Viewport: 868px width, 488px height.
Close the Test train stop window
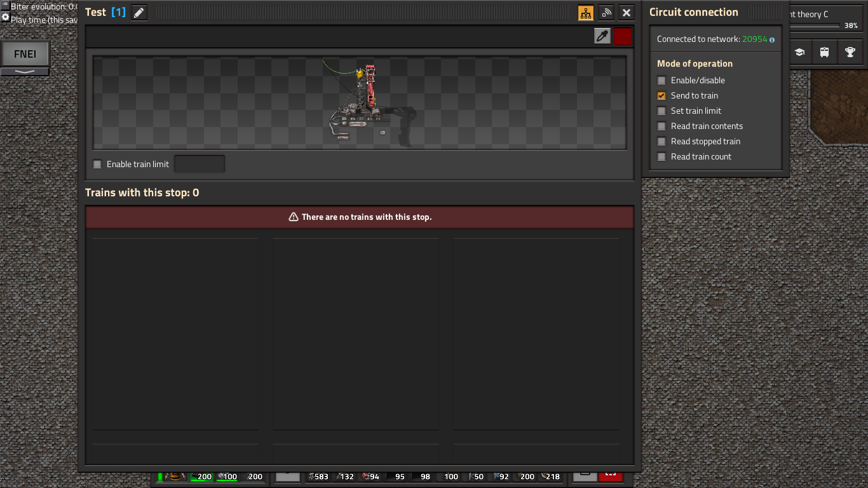[627, 13]
